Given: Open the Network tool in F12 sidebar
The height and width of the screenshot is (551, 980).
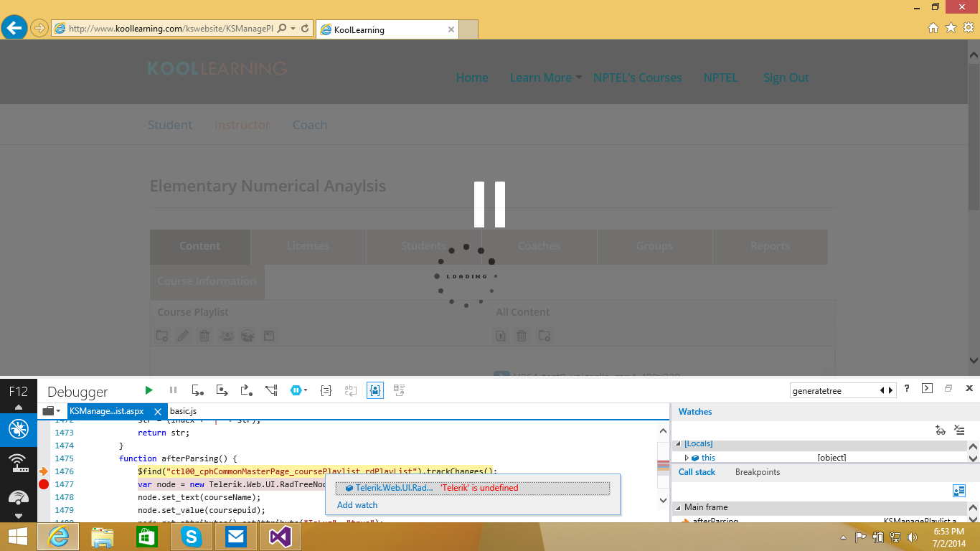Looking at the screenshot, I should 18,463.
